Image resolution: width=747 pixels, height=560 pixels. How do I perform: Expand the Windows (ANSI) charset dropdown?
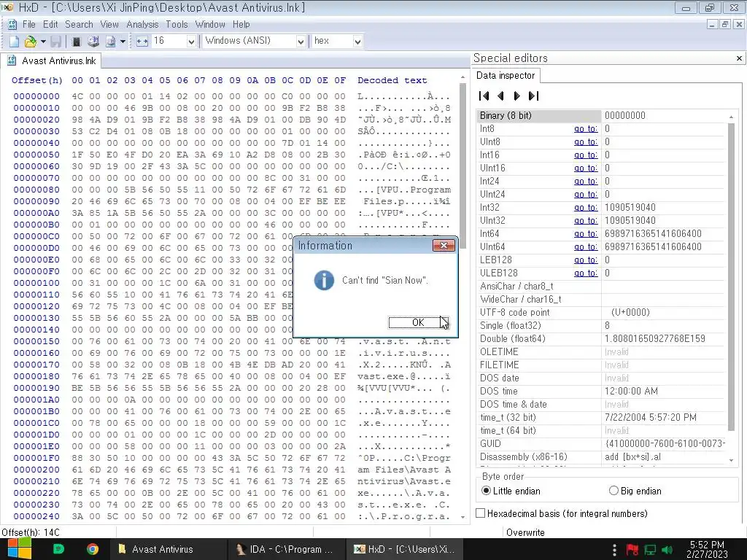301,42
